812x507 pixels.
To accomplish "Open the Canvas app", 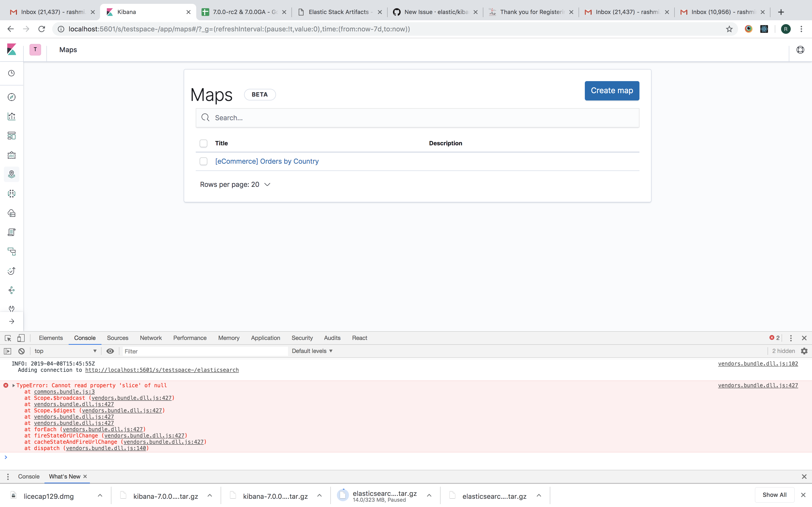I will (12, 155).
